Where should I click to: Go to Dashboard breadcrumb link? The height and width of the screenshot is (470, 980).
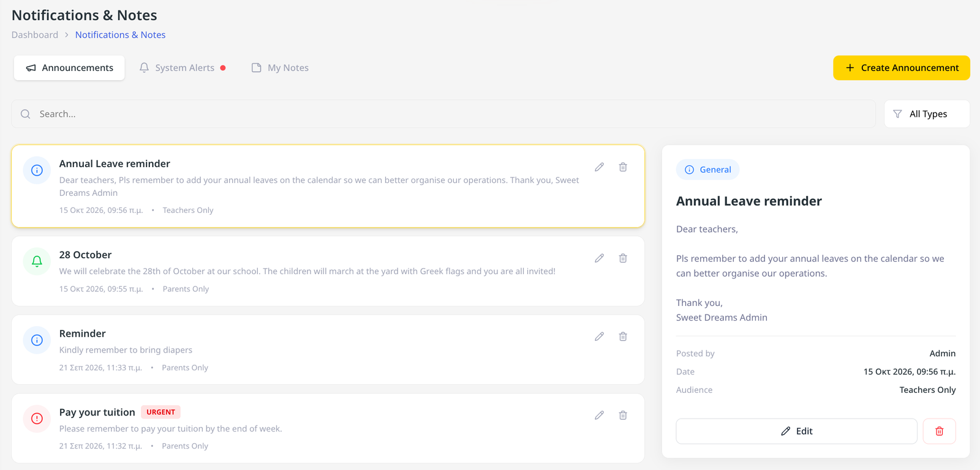pyautogui.click(x=35, y=35)
